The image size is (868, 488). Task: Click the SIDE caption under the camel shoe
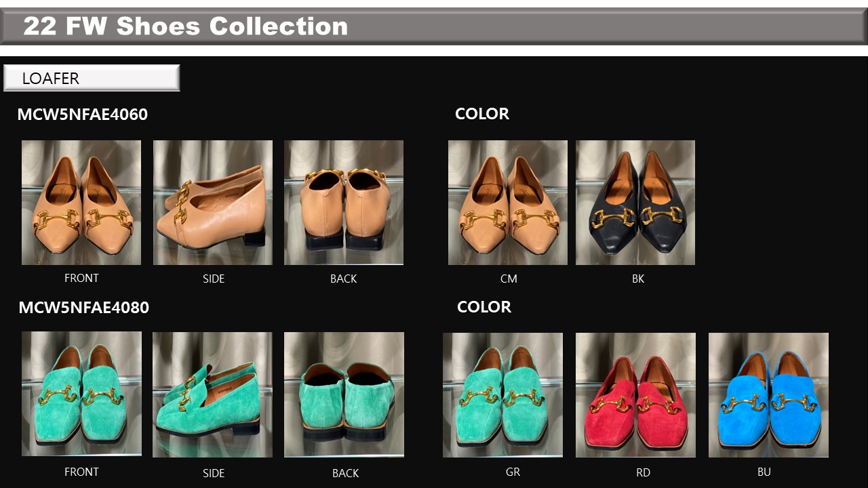[214, 279]
